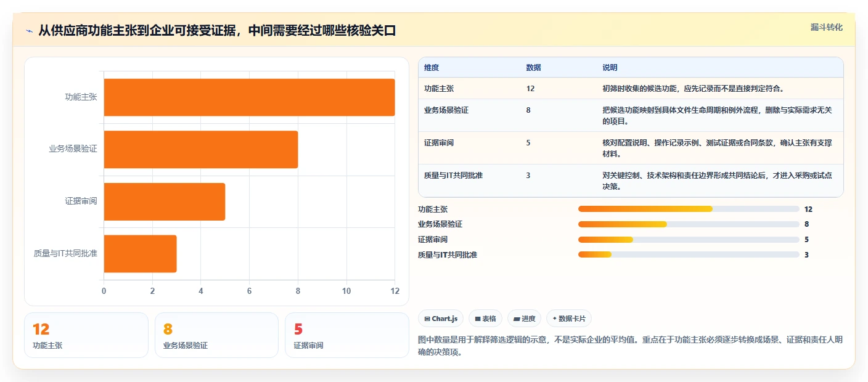Click 质量与IT共同批准 in the table's 维度 column
The width and height of the screenshot is (868, 382).
tap(453, 175)
